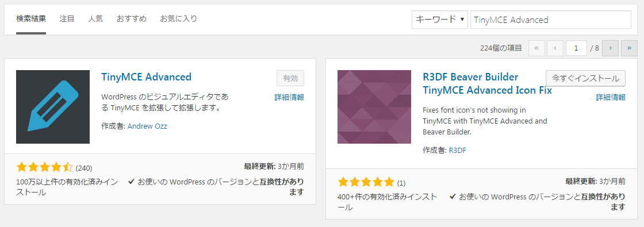The image size is (644, 227).
Task: Go to the first page of results
Action: click(536, 48)
